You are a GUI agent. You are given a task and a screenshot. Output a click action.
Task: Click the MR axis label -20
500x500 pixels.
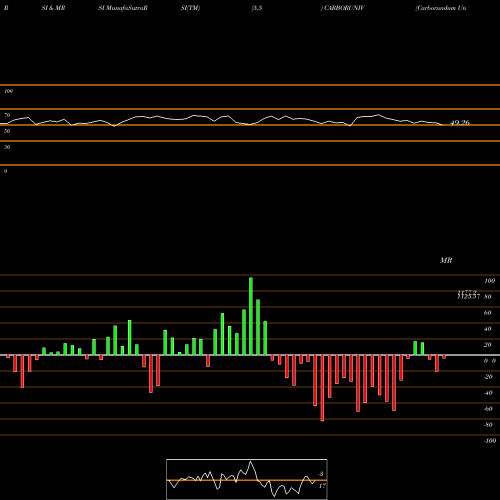488,377
